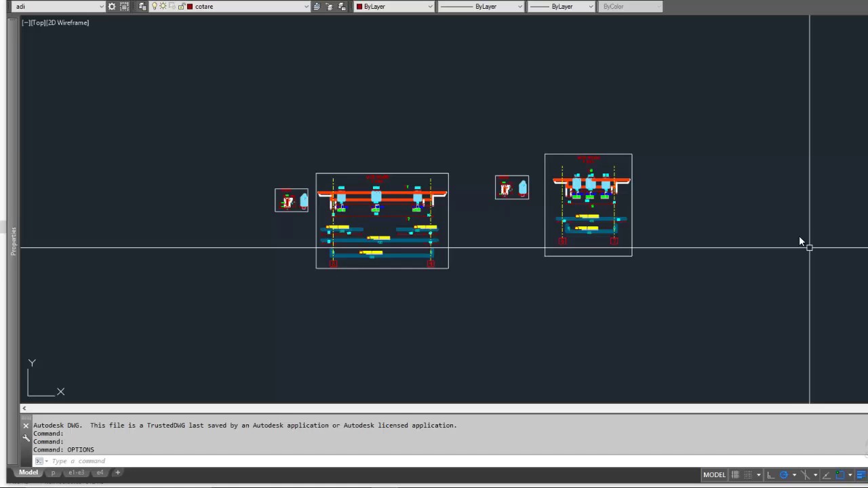The image size is (868, 488).
Task: Open workspace settings gear icon
Action: coord(112,6)
